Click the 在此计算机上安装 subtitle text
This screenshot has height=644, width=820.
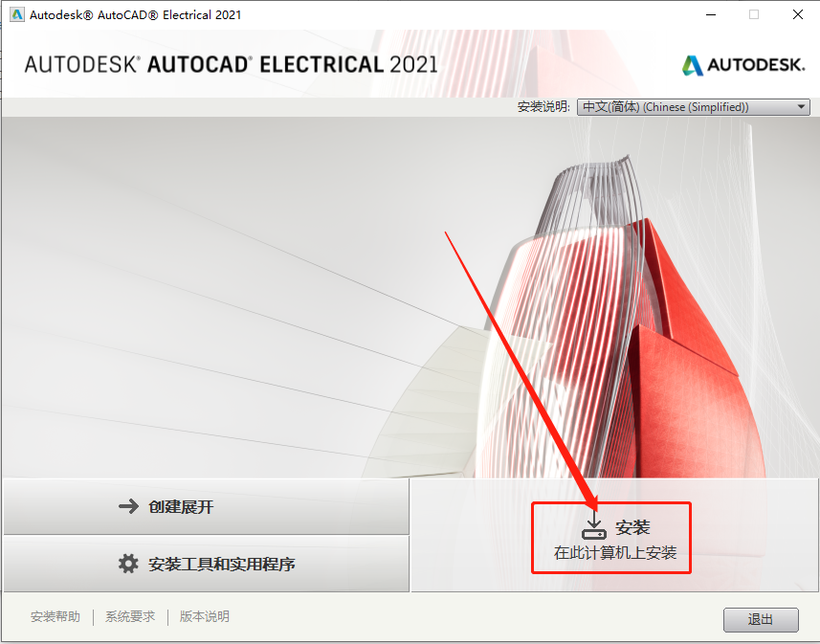(x=615, y=552)
